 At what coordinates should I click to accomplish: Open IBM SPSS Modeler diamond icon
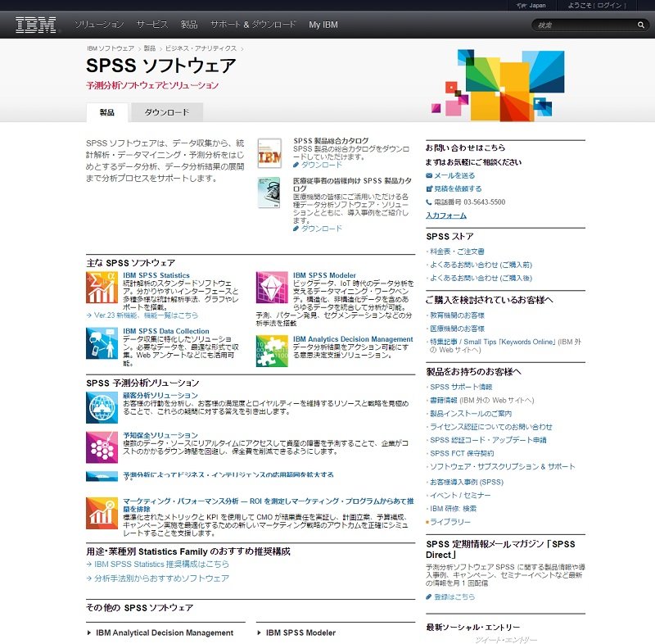272,288
